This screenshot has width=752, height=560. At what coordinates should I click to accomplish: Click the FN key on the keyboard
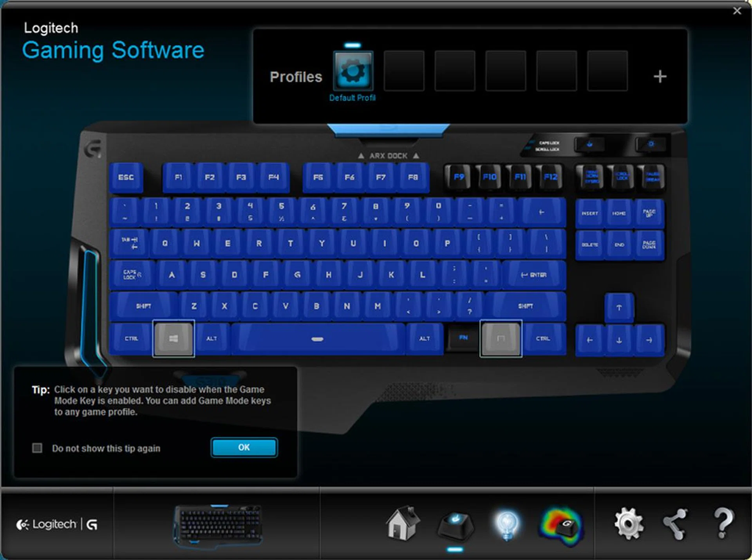tap(463, 338)
